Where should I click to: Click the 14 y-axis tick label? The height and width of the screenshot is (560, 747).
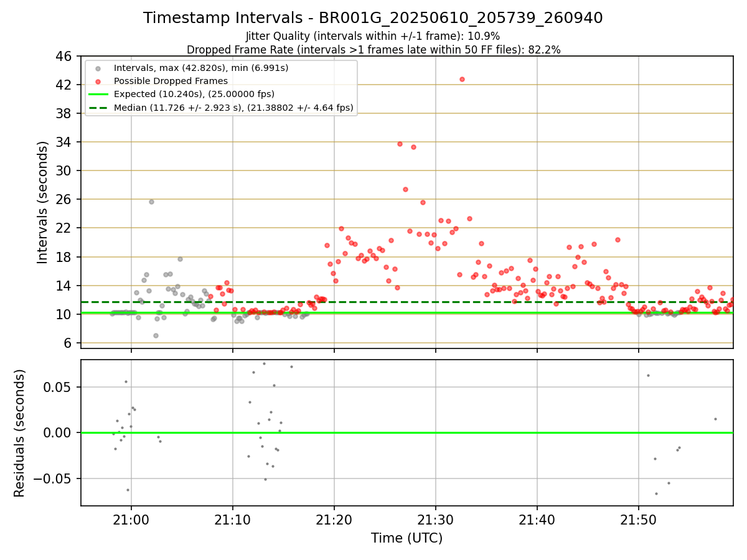click(64, 286)
